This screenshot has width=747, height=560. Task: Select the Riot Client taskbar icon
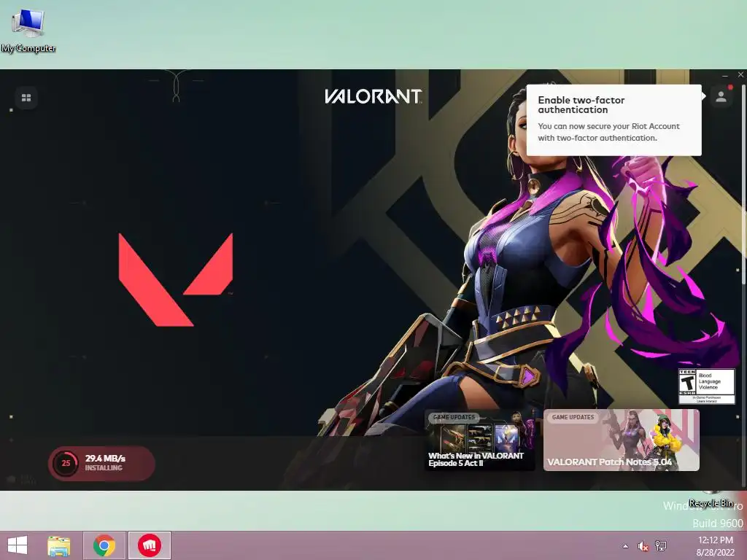point(150,545)
